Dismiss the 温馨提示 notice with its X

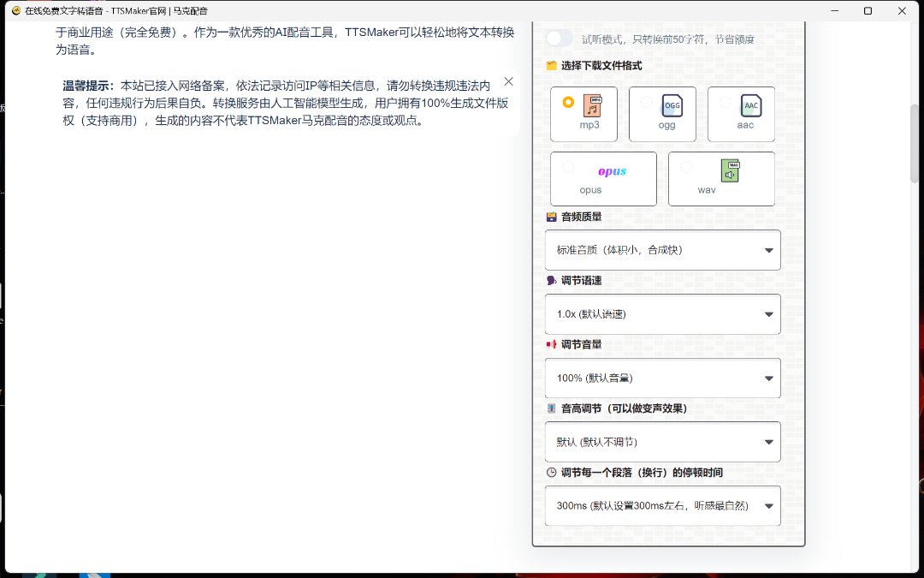pos(509,81)
